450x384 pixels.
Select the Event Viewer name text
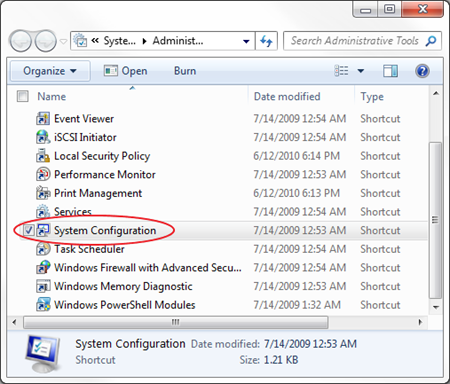84,119
